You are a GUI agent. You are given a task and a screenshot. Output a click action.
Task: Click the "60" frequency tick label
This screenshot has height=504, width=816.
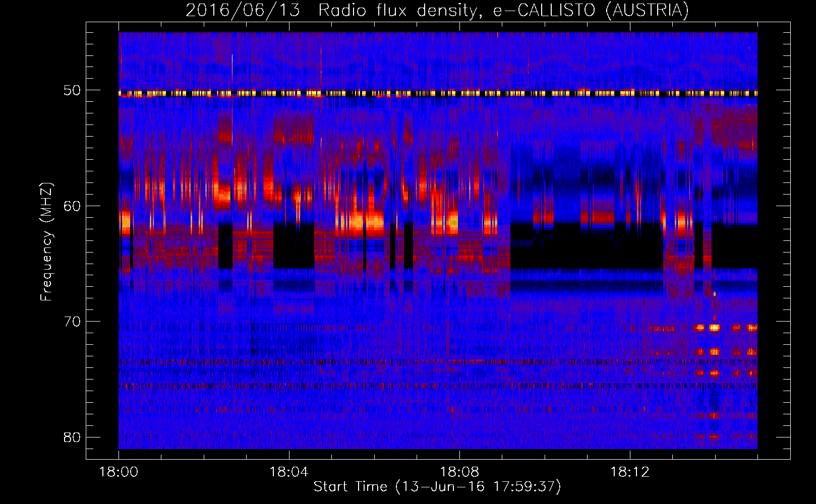(x=73, y=206)
